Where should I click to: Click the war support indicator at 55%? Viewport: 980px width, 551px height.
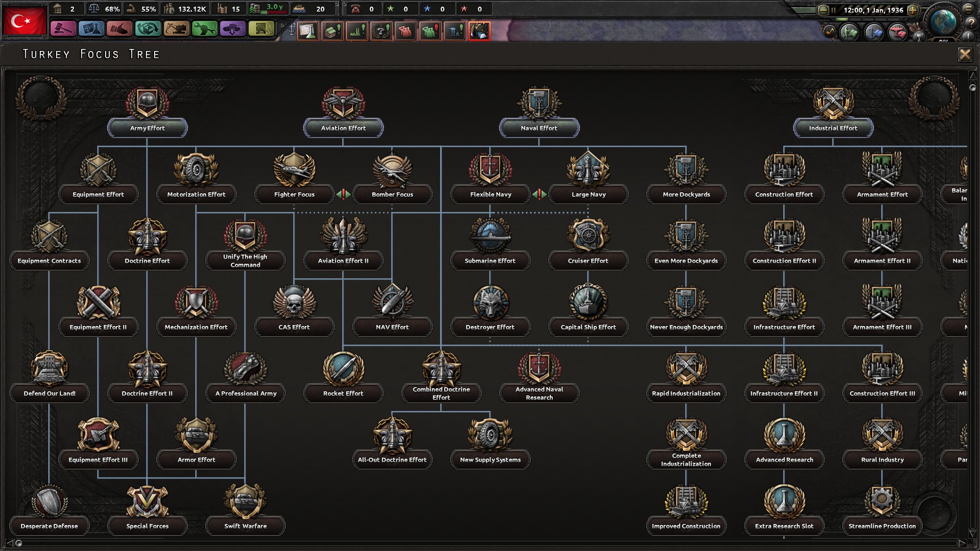141,9
